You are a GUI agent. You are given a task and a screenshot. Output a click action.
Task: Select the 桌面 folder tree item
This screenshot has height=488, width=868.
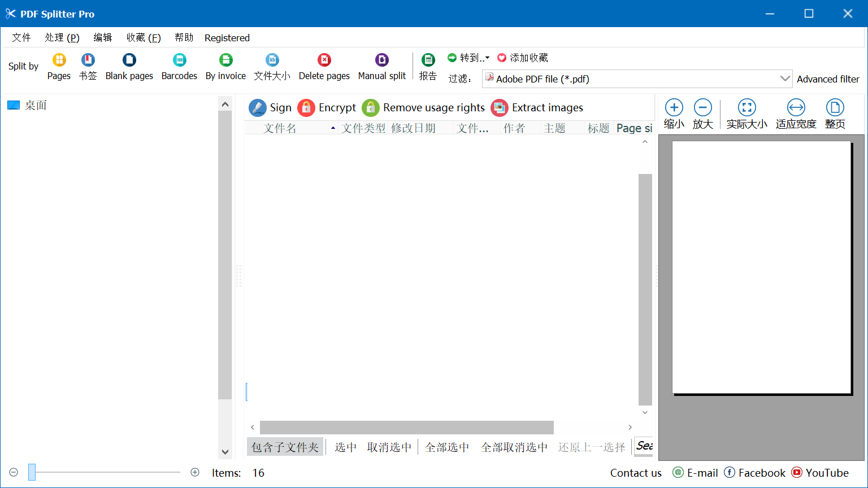pos(36,105)
